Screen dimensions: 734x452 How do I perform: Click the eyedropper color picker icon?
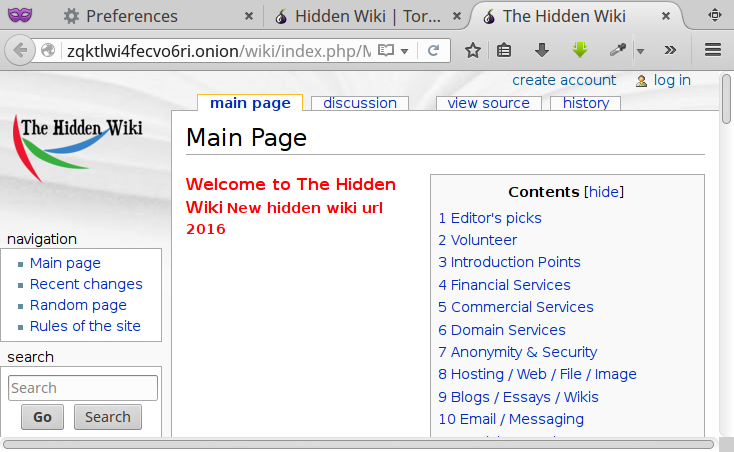[x=618, y=50]
